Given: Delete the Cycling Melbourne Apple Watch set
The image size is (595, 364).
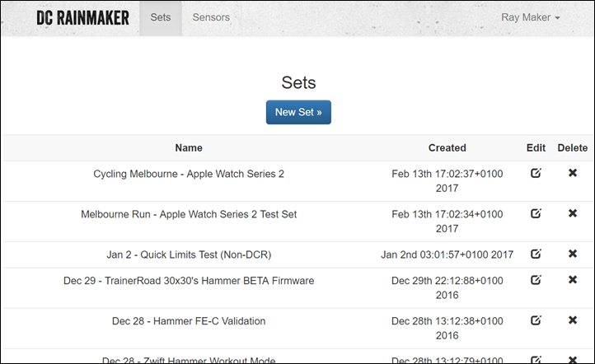Looking at the screenshot, I should 573,173.
